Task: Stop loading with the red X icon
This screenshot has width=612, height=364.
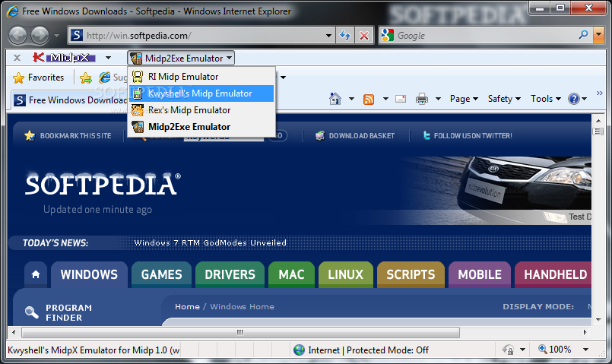Action: point(364,36)
